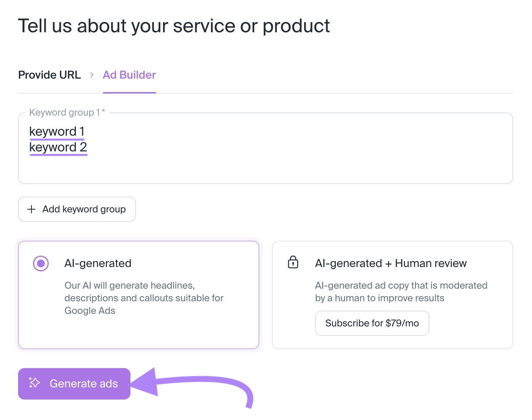This screenshot has width=532, height=420.
Task: Select the underlined keyword 1 text
Action: 57,131
